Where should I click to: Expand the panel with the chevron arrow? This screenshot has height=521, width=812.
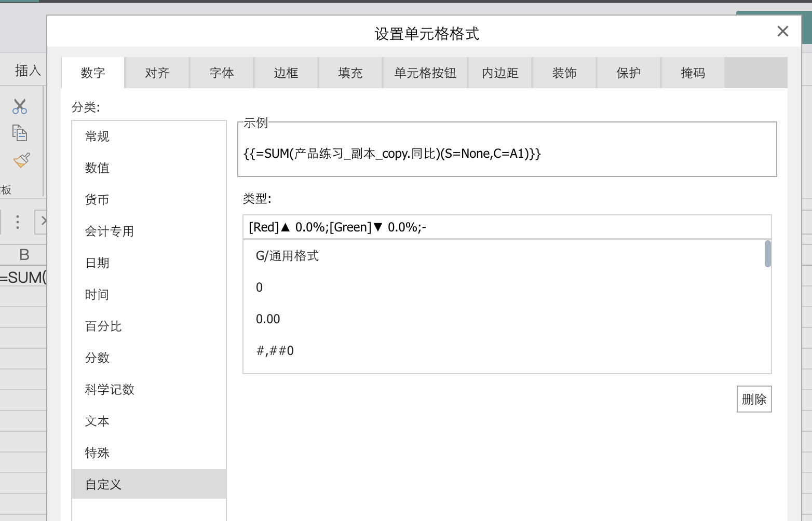click(x=45, y=222)
